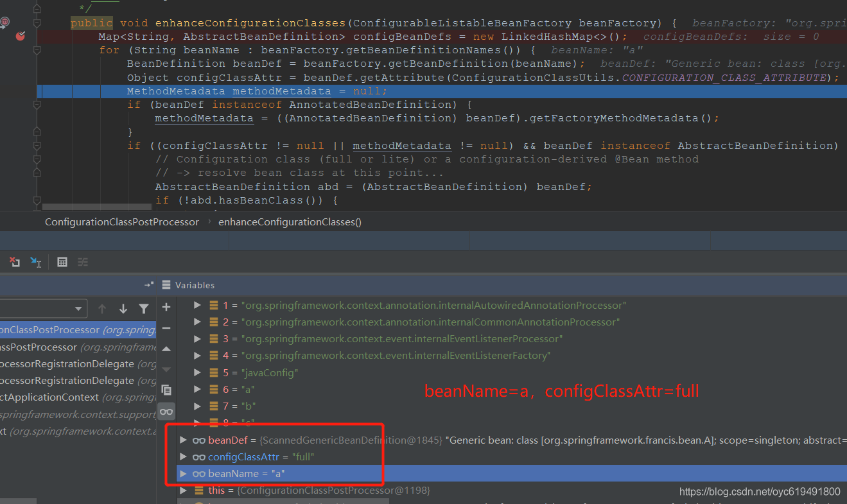Click the beanName = "a" watch row

(x=512, y=473)
